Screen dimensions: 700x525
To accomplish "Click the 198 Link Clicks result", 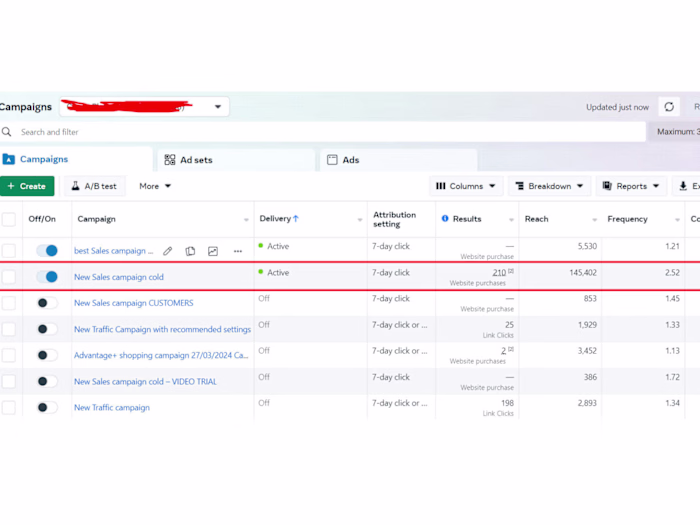I will point(507,403).
